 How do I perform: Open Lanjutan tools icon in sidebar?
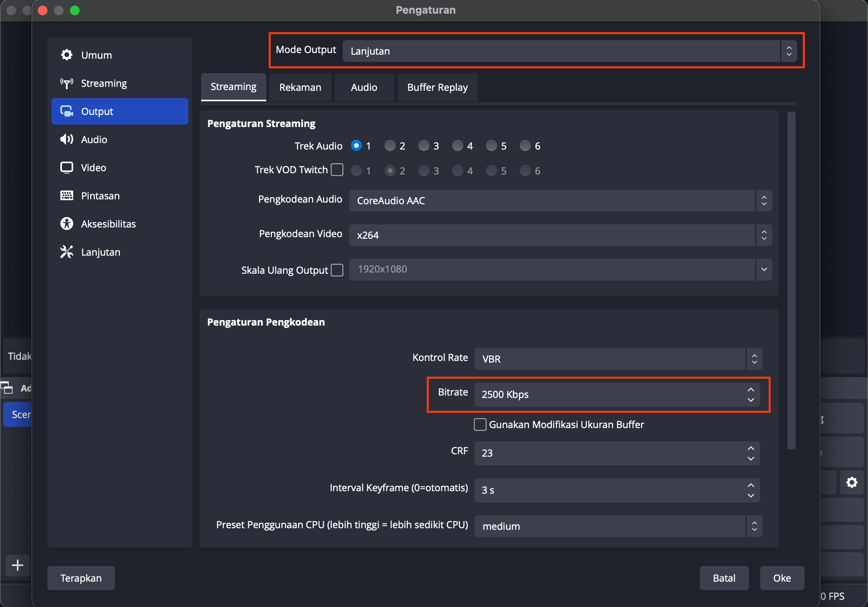67,252
